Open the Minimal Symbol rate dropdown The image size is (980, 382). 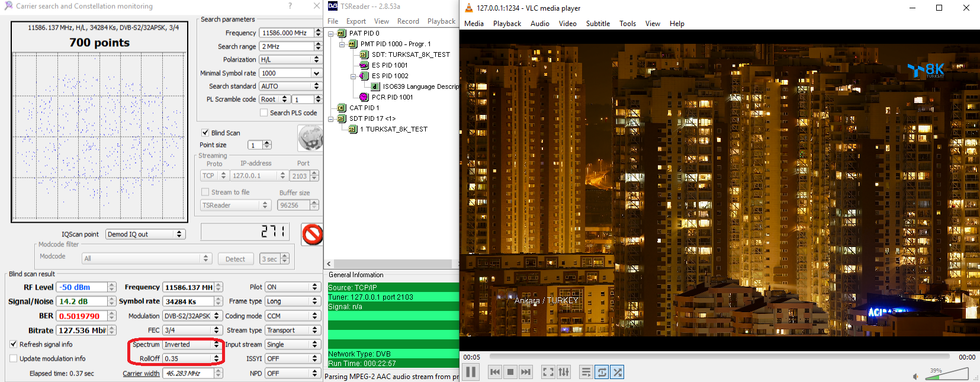tap(290, 73)
